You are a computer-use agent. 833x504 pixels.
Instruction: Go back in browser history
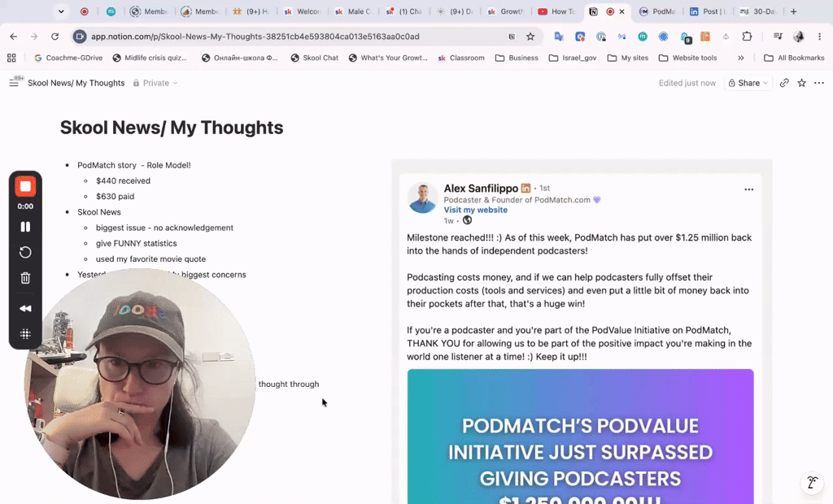pyautogui.click(x=13, y=37)
